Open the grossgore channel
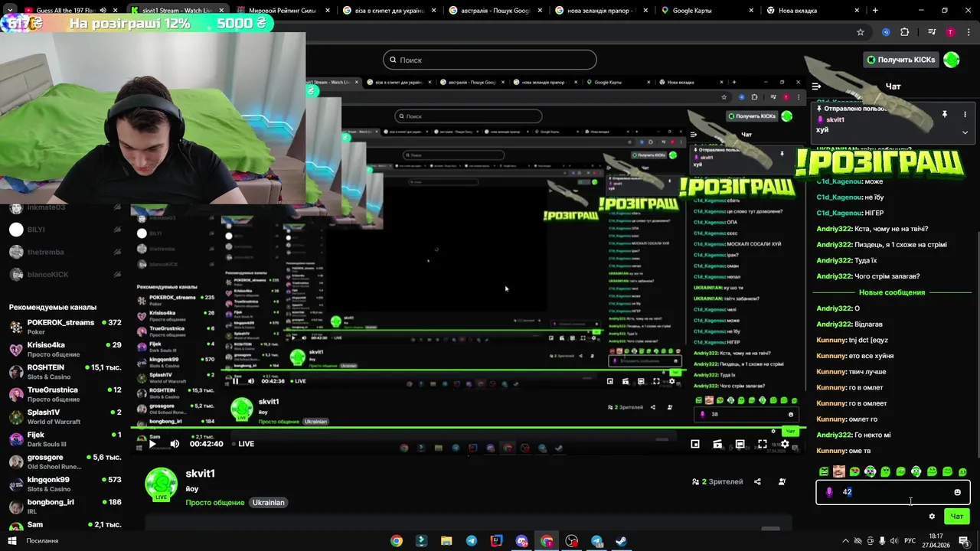 coord(65,461)
